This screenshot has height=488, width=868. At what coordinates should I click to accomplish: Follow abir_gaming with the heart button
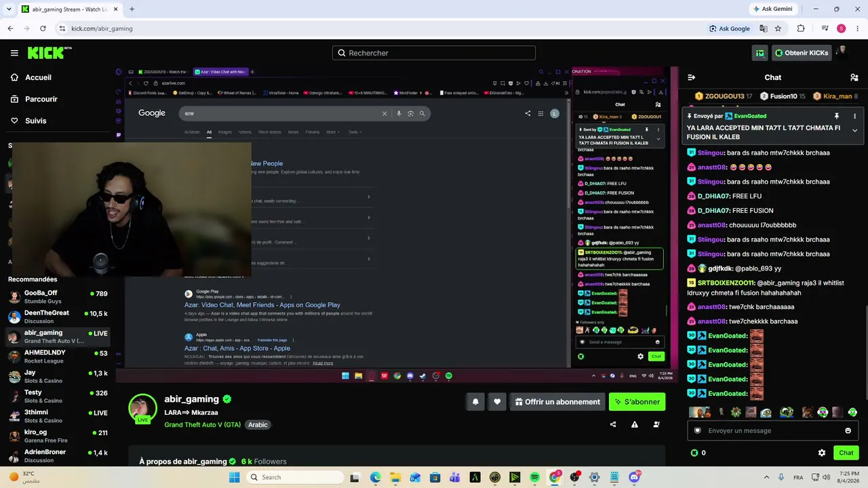(x=497, y=402)
